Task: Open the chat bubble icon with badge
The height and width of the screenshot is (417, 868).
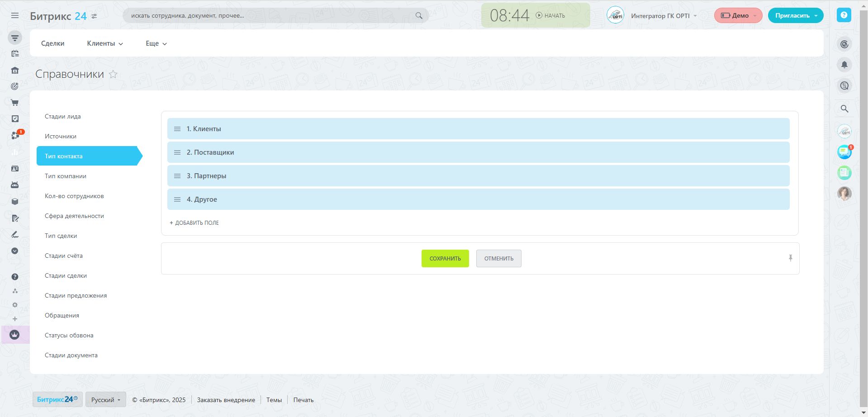Action: (844, 152)
